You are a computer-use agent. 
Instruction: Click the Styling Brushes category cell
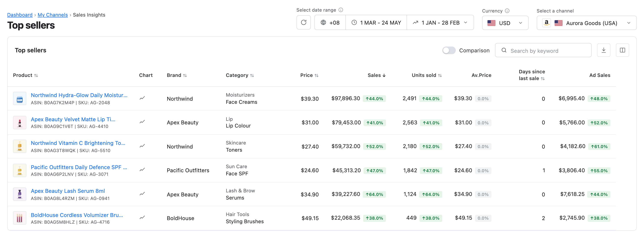[x=244, y=221]
